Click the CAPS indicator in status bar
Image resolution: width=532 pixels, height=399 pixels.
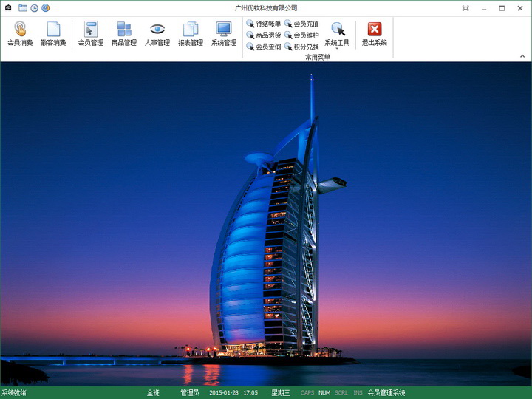pos(307,393)
